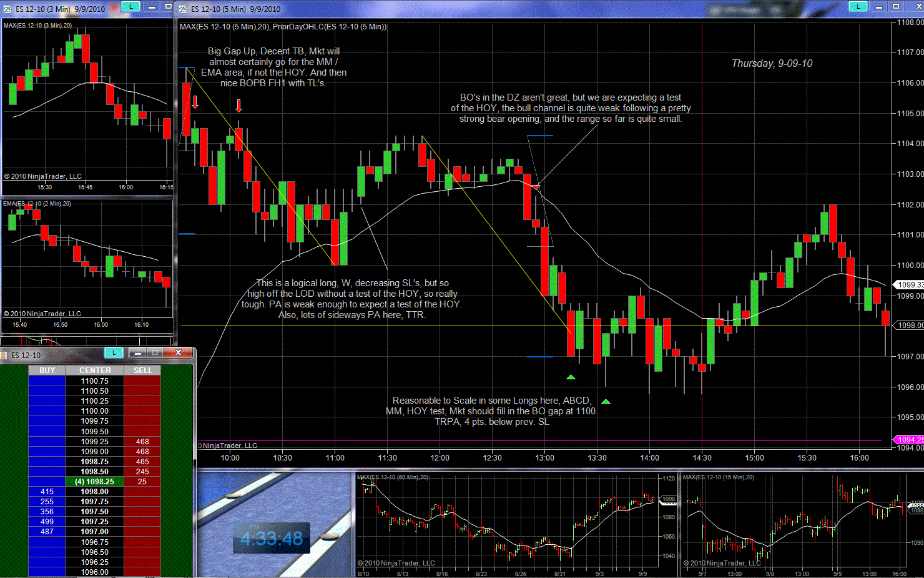924x578 pixels.
Task: Select the green up-arrow marker below 13:15 candle
Action: click(570, 377)
